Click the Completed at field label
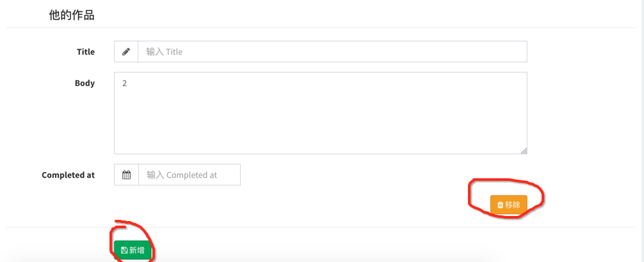This screenshot has height=262, width=644. [68, 175]
